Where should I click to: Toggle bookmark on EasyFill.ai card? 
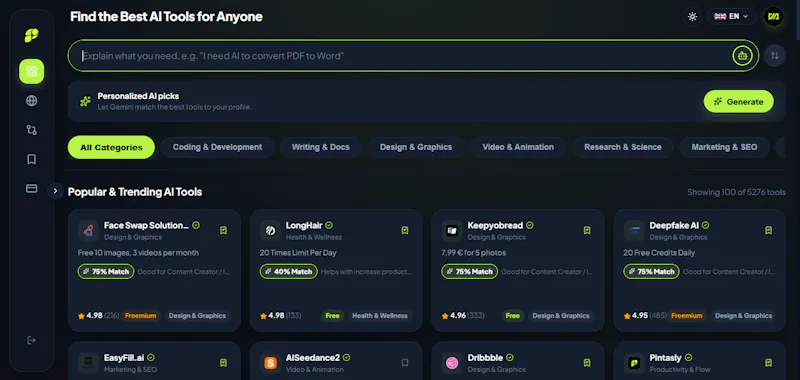pyautogui.click(x=223, y=363)
